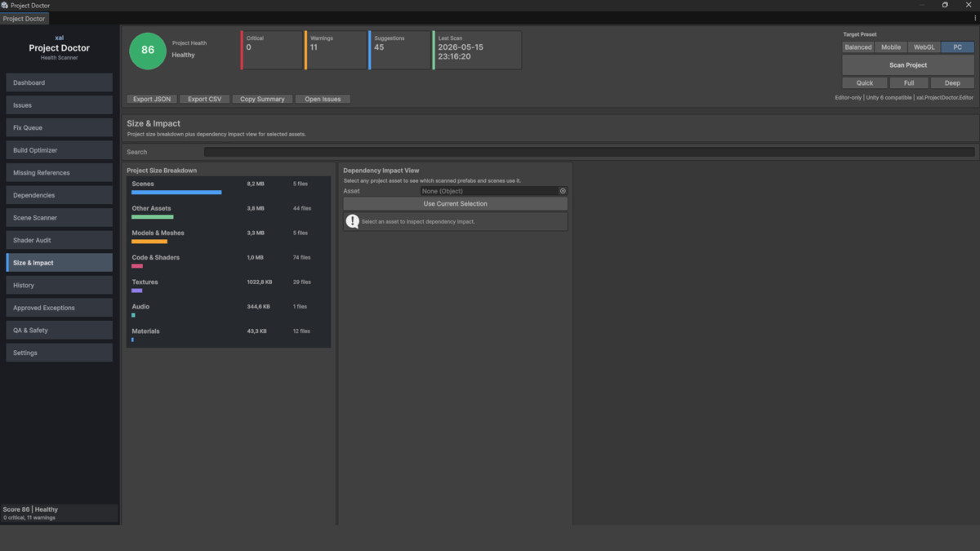
Task: Open the History section
Action: point(60,286)
